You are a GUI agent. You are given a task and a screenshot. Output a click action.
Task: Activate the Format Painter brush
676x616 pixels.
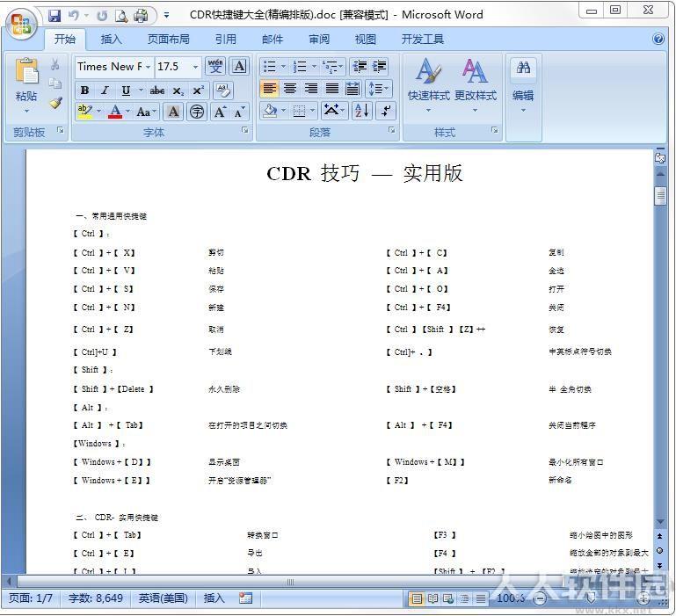pos(55,103)
